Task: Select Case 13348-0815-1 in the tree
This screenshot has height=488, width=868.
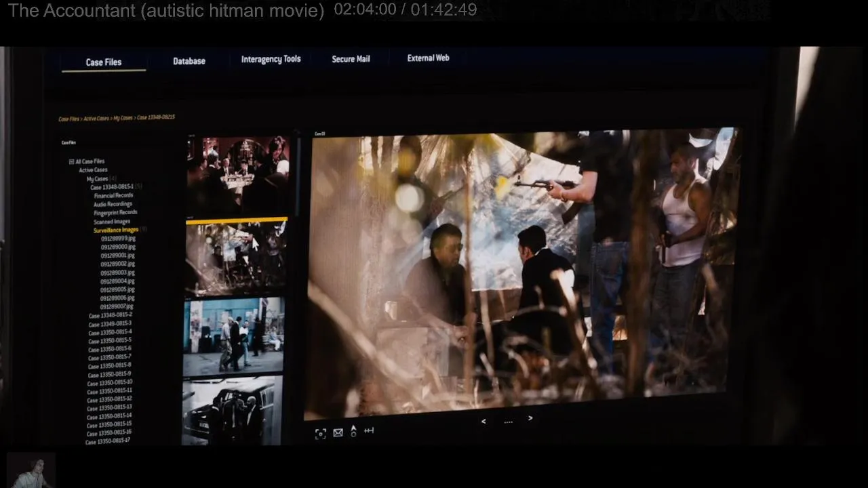Action: pos(112,187)
